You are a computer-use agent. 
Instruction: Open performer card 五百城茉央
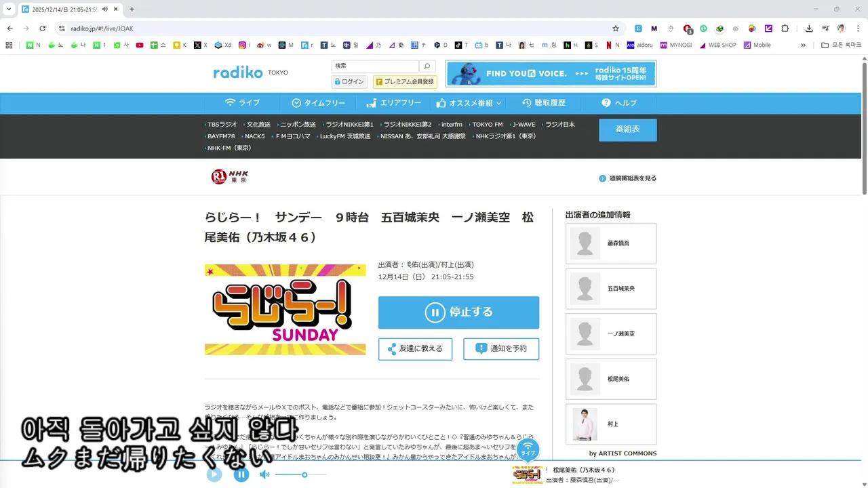pos(611,289)
